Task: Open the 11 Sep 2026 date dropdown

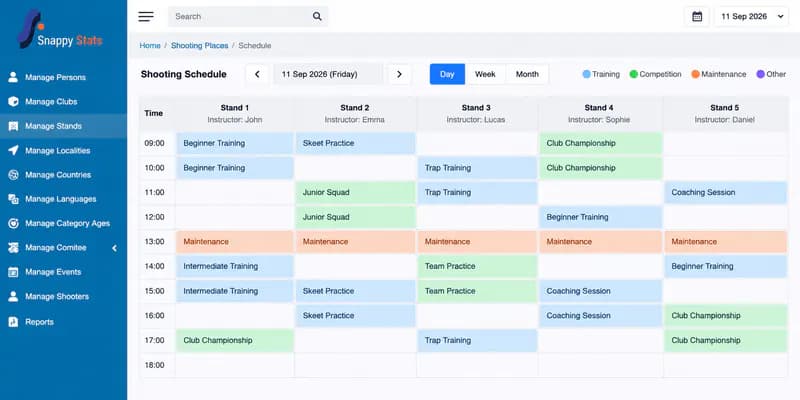Action: (x=752, y=16)
